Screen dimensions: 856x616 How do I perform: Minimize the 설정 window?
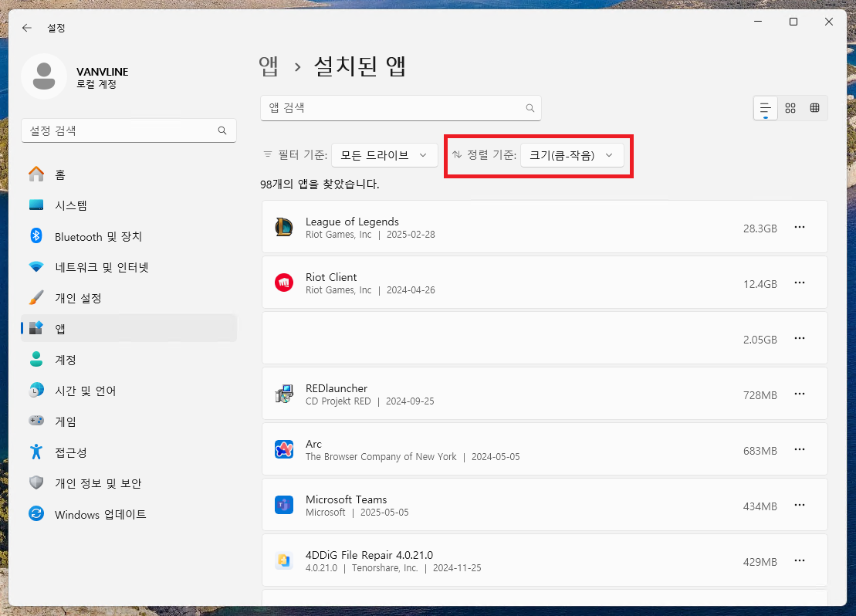758,22
